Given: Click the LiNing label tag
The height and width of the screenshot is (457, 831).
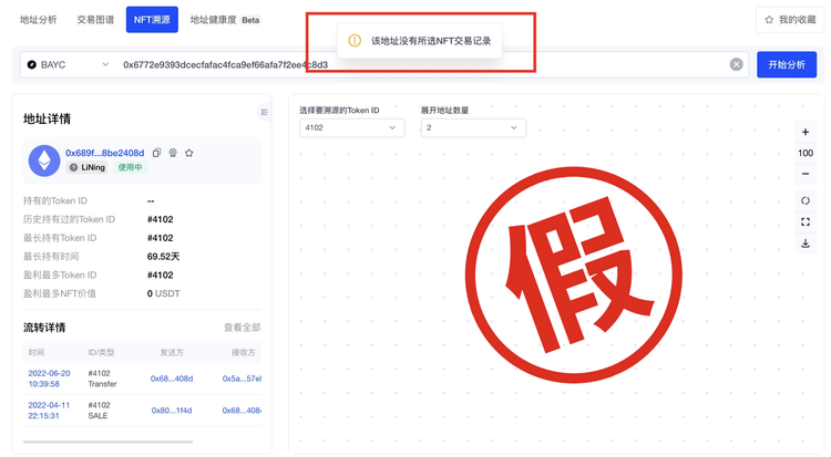Looking at the screenshot, I should pyautogui.click(x=87, y=168).
